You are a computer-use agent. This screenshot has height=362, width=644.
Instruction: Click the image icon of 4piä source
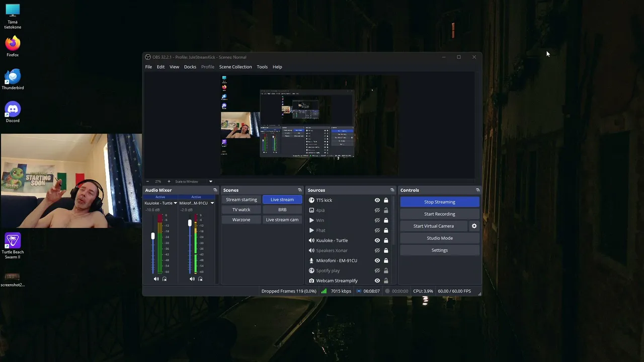point(311,210)
